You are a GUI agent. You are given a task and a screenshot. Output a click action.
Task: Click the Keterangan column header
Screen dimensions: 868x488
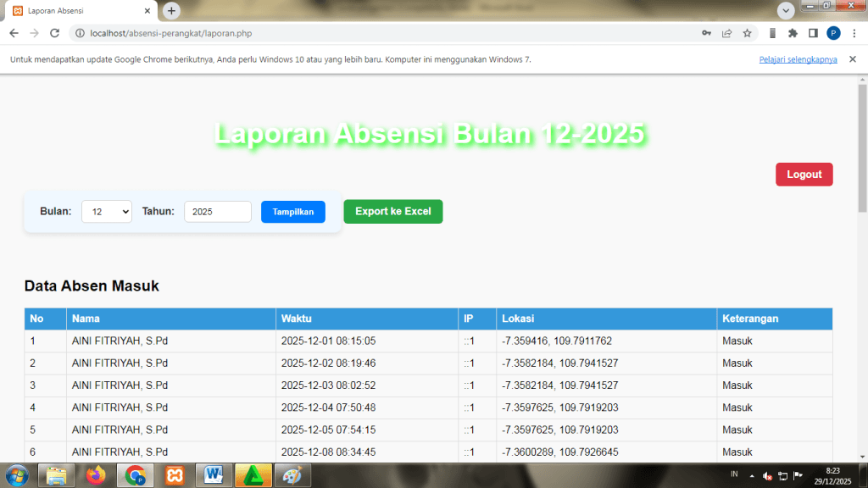point(775,319)
